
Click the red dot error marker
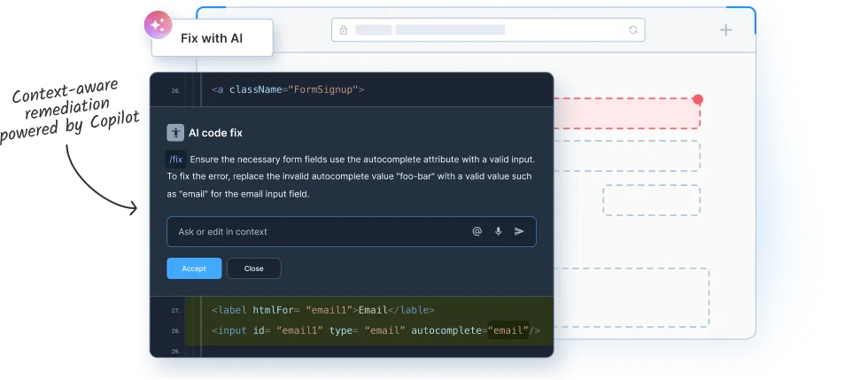698,100
